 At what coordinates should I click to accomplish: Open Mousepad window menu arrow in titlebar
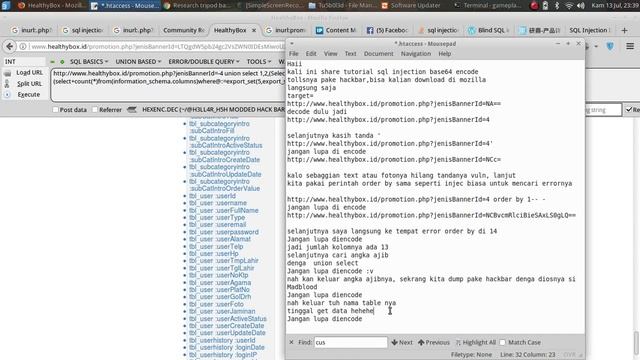tap(292, 44)
